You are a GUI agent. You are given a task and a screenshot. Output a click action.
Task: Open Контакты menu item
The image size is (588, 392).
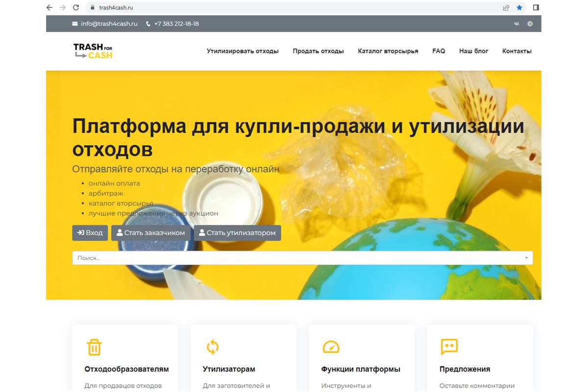click(x=517, y=51)
